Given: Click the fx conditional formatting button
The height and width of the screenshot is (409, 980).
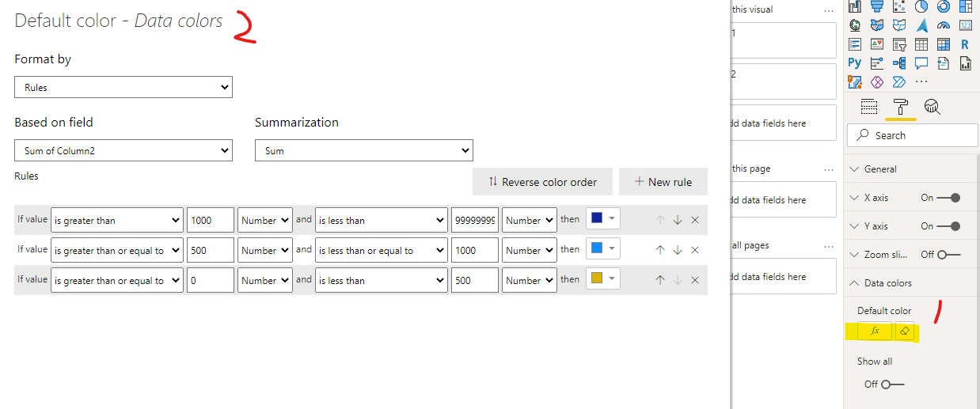Looking at the screenshot, I should [x=875, y=331].
